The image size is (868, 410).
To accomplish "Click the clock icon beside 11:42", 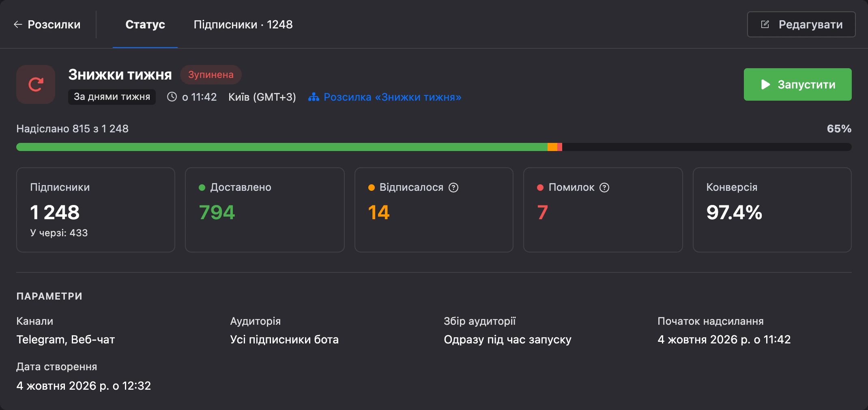I will pyautogui.click(x=172, y=97).
